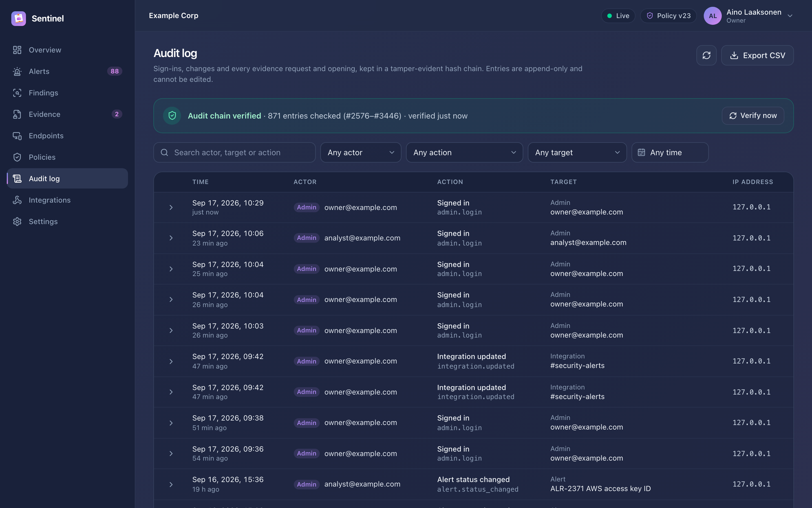Expand the 25 min ago entry
Viewport: 812px width, 508px height.
pyautogui.click(x=171, y=269)
